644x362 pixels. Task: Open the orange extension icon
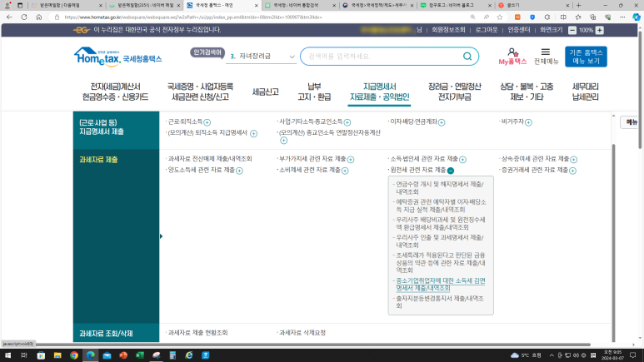tap(517, 17)
